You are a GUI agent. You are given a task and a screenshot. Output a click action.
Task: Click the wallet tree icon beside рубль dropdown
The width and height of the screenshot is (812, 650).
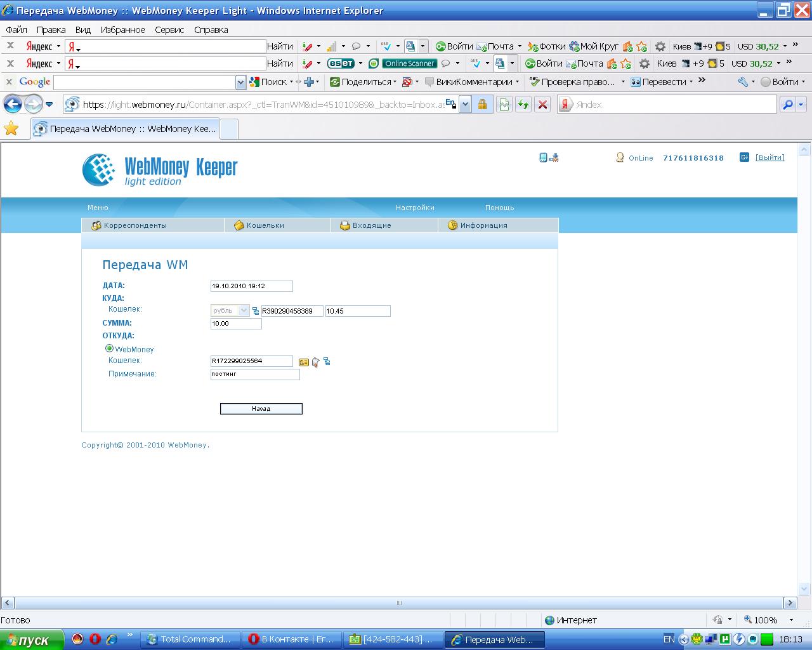click(256, 311)
